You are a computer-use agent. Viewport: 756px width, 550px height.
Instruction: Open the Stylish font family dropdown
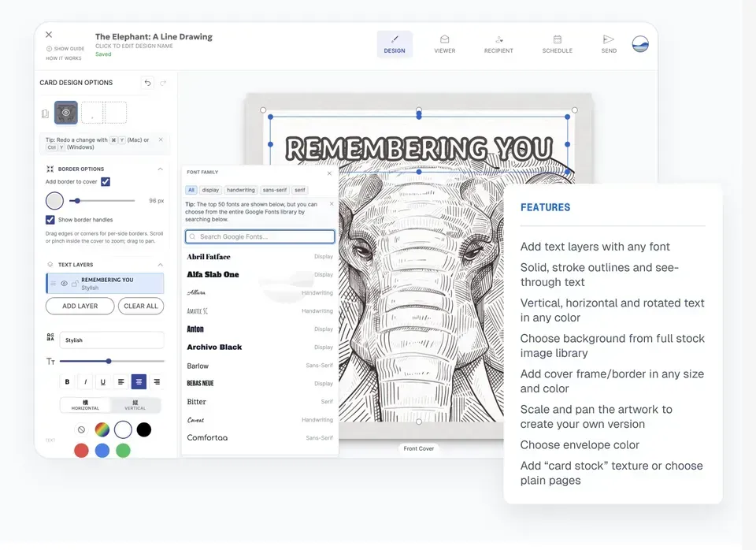tap(112, 340)
